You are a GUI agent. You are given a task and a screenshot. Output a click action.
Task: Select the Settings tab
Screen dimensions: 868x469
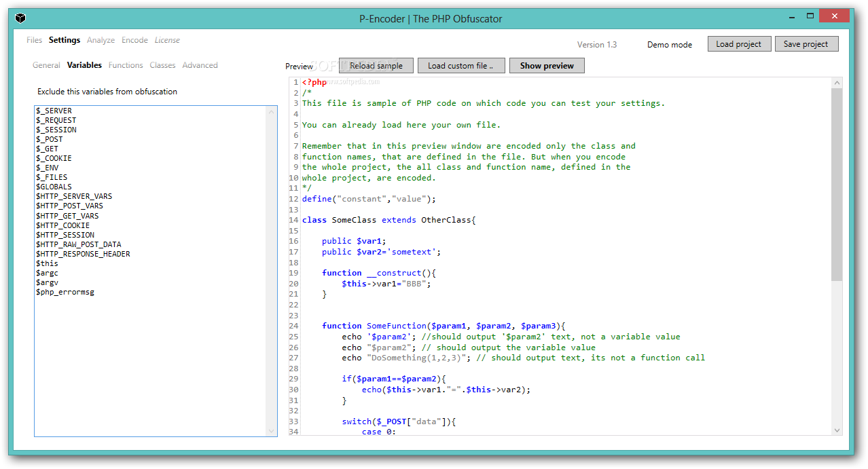click(x=65, y=40)
